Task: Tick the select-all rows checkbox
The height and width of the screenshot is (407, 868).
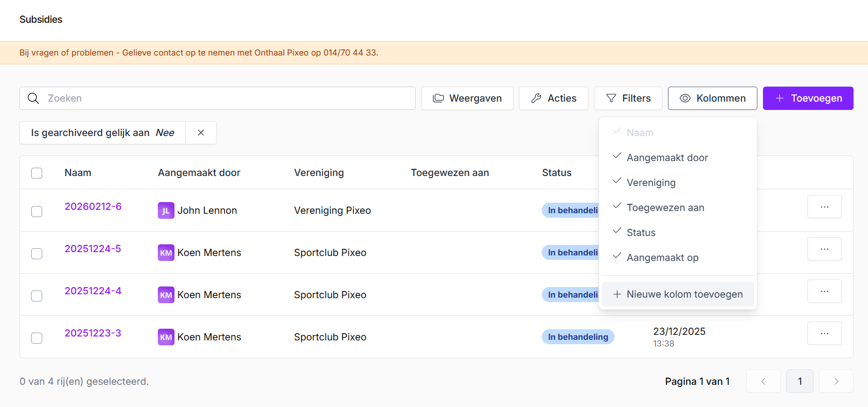Action: click(37, 173)
